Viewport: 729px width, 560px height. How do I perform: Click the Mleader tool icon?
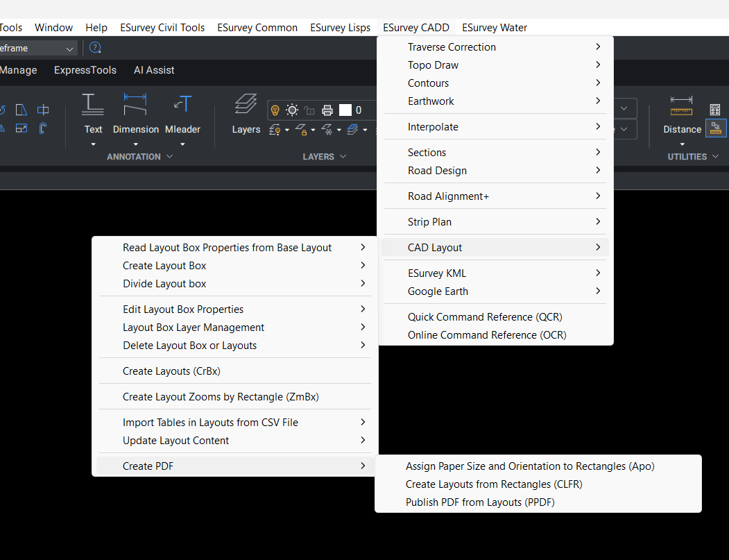click(182, 104)
